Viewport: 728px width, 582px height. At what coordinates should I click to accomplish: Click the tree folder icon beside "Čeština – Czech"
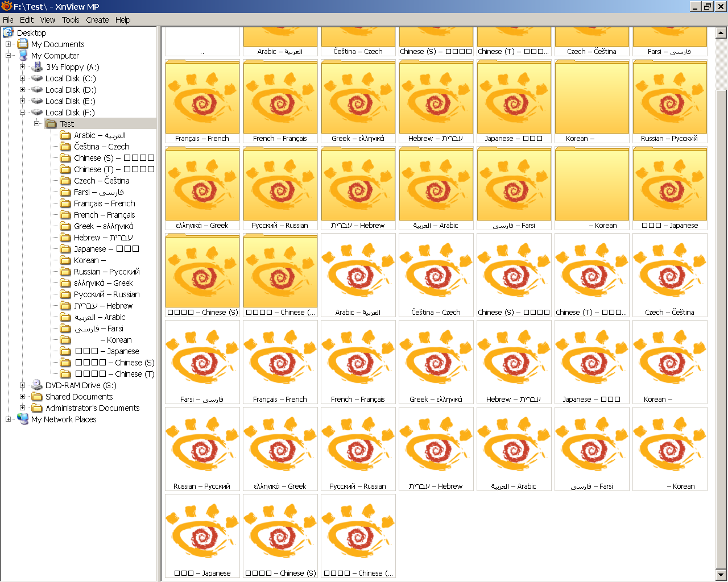(65, 146)
